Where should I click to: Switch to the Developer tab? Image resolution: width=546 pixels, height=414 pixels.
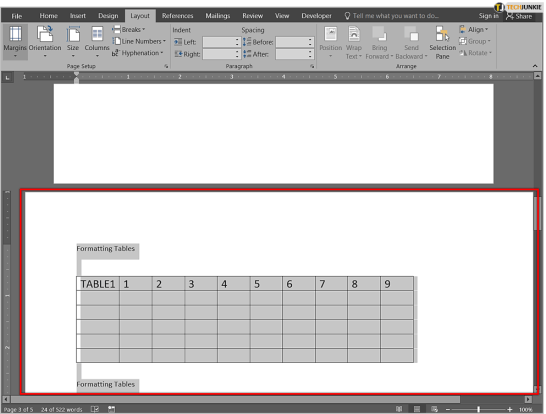[x=316, y=16]
